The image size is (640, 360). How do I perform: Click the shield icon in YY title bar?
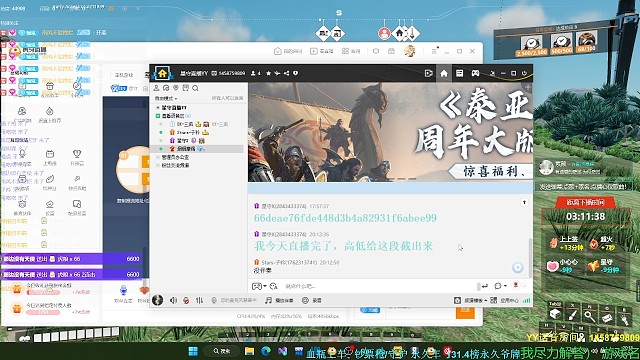296,73
